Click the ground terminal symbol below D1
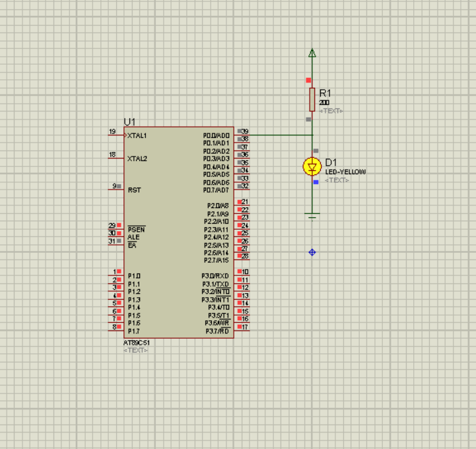This screenshot has height=449, width=476. coord(312,216)
